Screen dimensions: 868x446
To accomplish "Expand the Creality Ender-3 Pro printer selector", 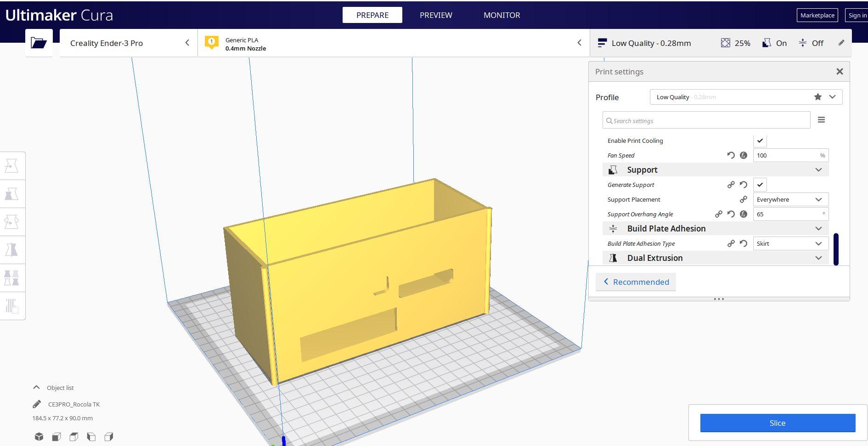I will coord(129,43).
